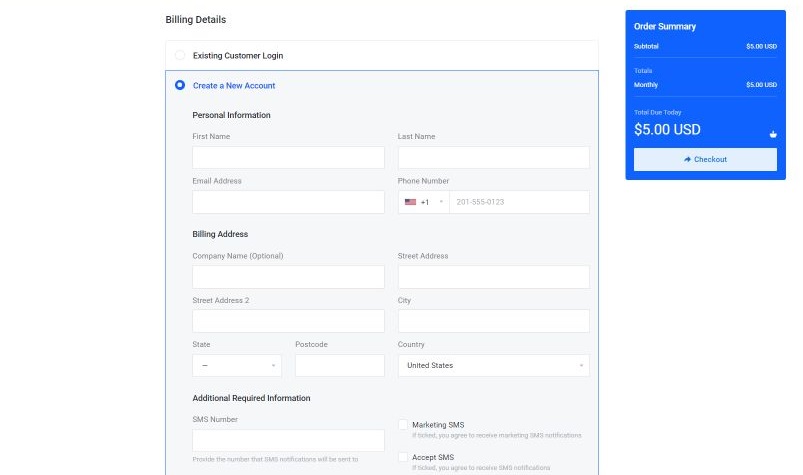803x475 pixels.
Task: Click the Create a New Account label
Action: click(x=234, y=85)
